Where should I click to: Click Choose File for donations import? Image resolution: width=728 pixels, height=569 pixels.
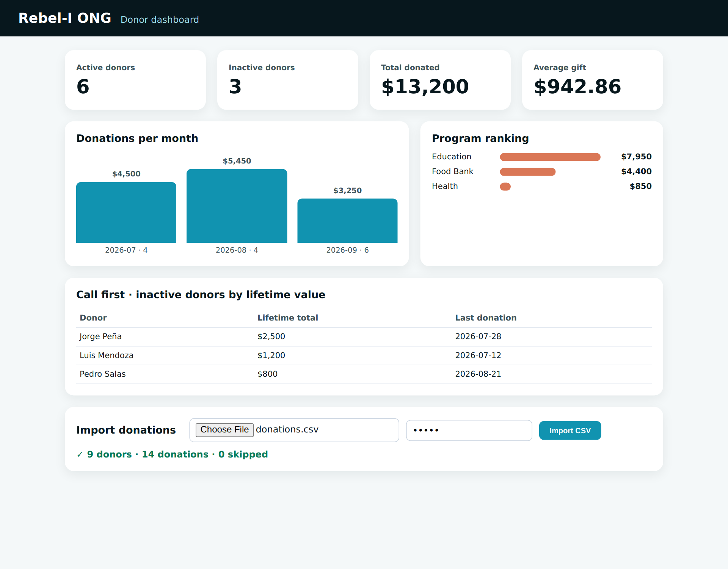coord(224,430)
